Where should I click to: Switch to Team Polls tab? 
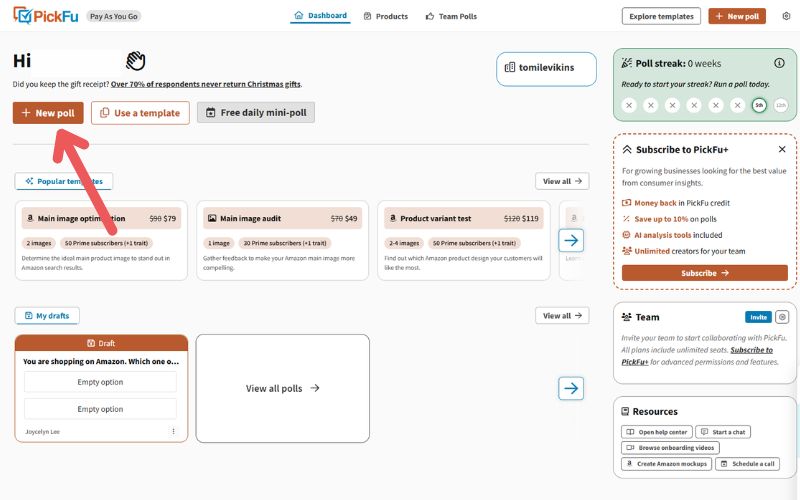click(452, 16)
